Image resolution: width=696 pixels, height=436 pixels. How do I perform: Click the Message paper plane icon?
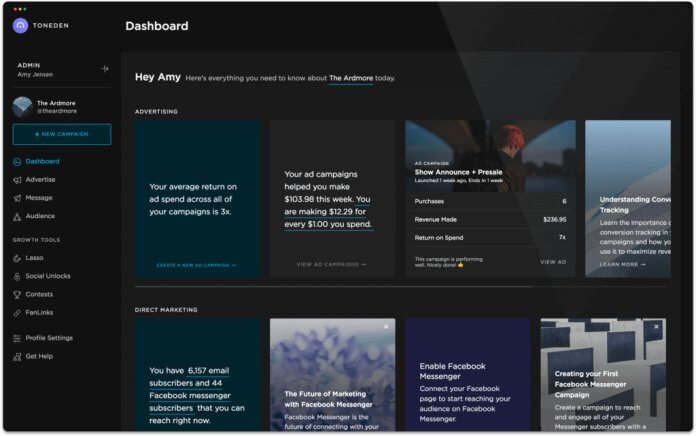[17, 198]
